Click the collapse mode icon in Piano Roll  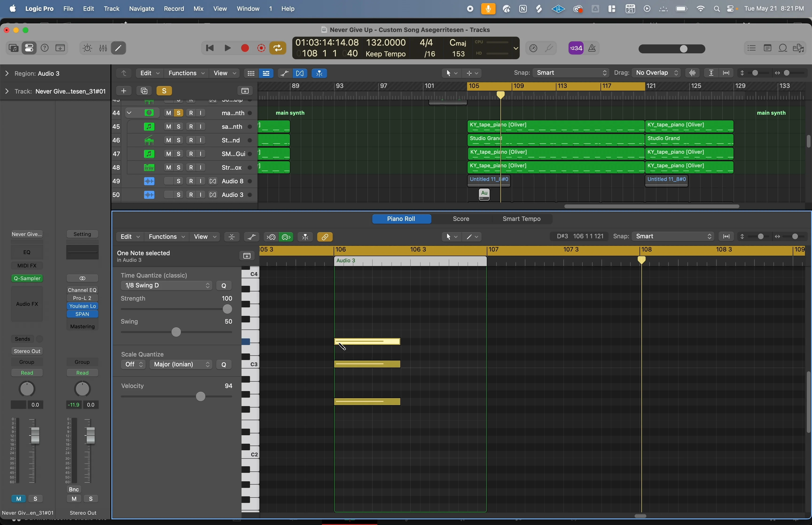click(232, 237)
